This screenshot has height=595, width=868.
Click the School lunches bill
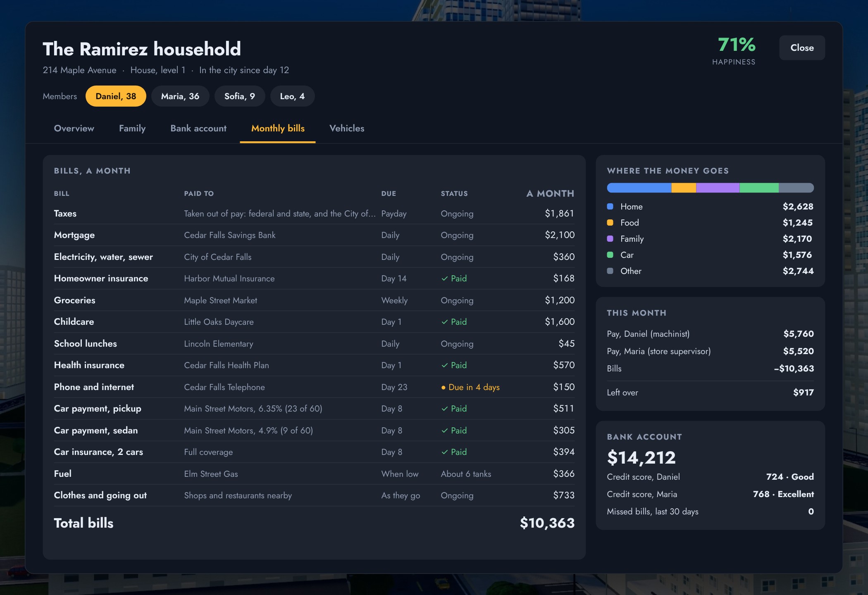click(86, 344)
